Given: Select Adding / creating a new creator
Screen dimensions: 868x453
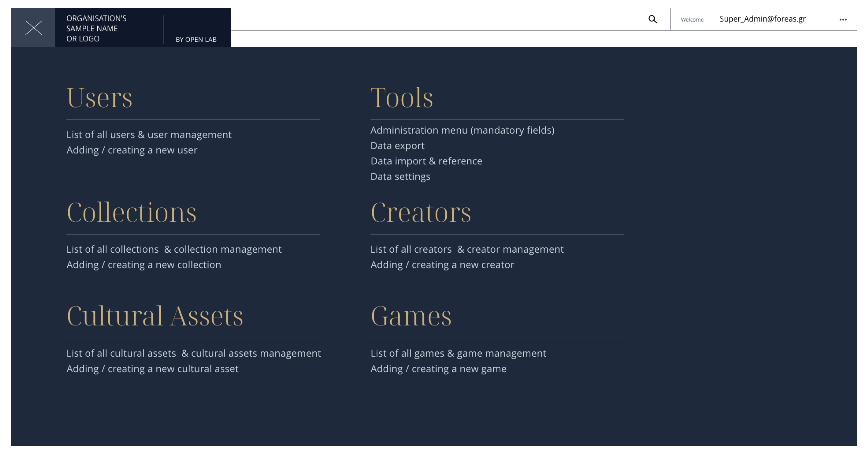Looking at the screenshot, I should [442, 265].
